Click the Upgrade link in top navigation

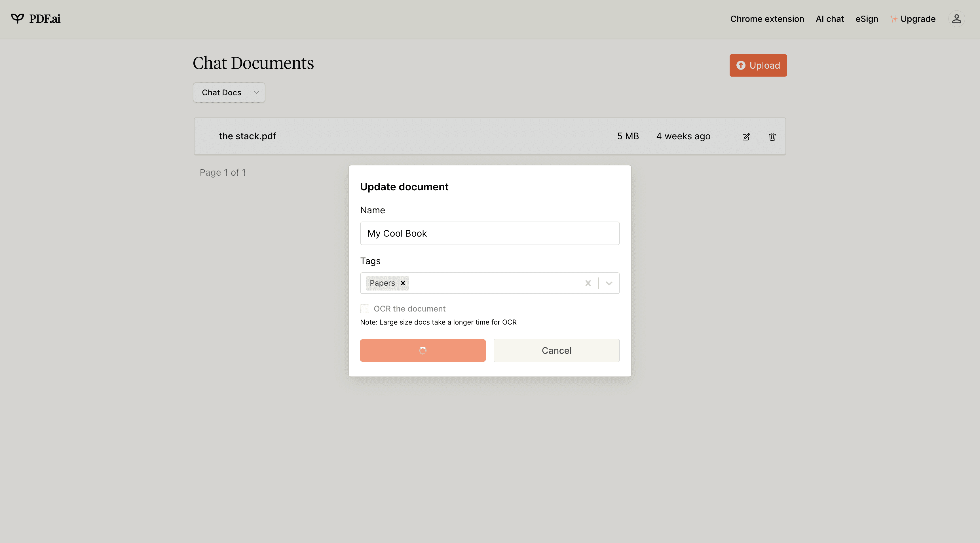(x=913, y=19)
